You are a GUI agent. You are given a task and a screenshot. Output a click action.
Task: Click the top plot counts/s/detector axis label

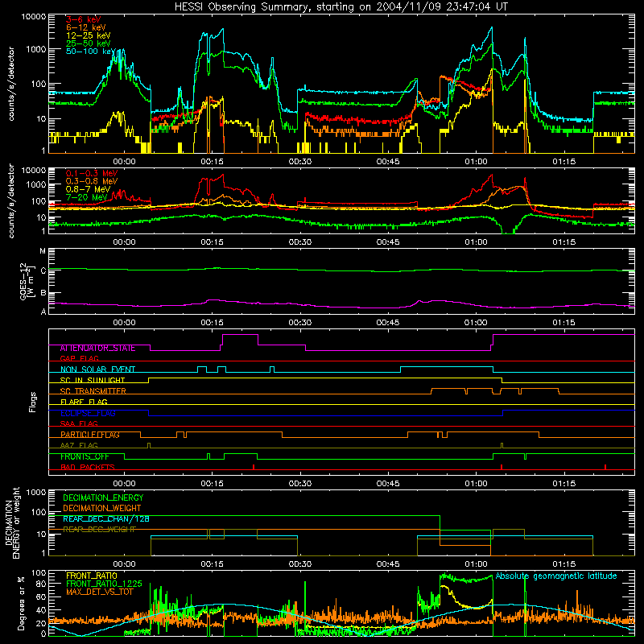tap(11, 84)
